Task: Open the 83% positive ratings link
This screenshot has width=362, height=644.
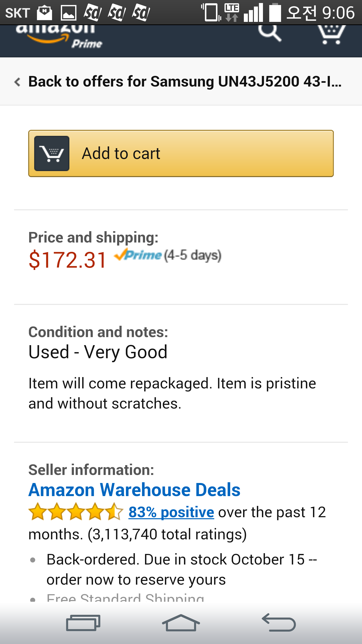Action: 171,512
